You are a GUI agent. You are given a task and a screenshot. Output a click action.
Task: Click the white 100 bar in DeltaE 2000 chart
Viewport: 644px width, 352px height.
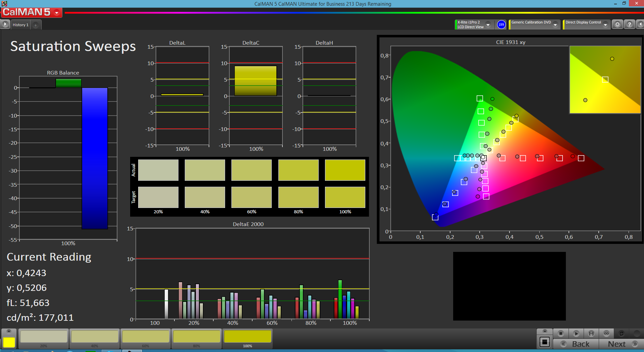[166, 304]
